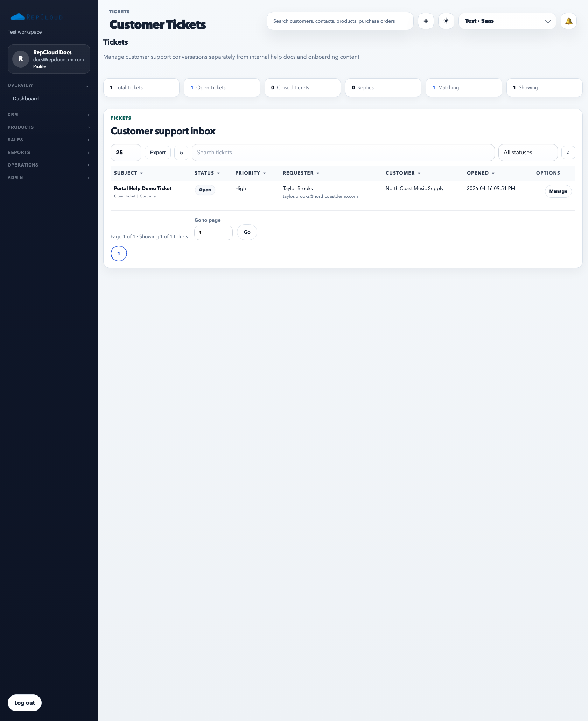Expand the CRM sidebar section

click(49, 115)
